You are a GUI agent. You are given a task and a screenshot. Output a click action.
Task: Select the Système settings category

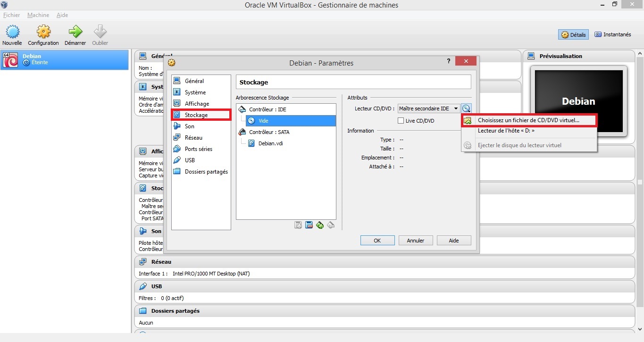(201, 92)
